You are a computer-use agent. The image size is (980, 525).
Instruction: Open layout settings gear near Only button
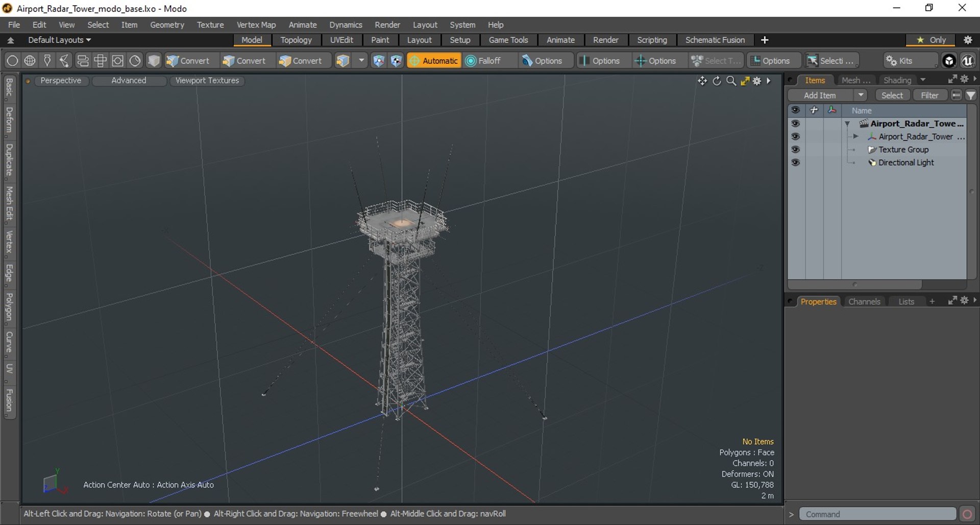click(x=968, y=40)
